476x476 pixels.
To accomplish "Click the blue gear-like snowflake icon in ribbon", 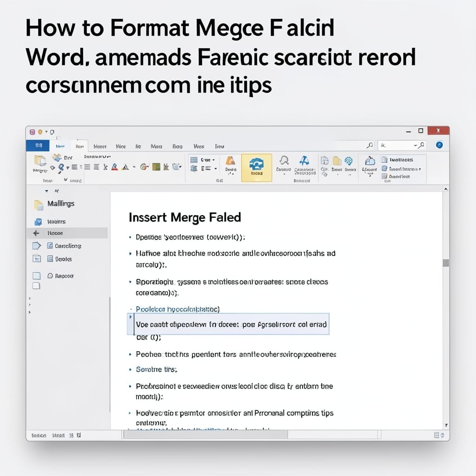I will click(349, 160).
